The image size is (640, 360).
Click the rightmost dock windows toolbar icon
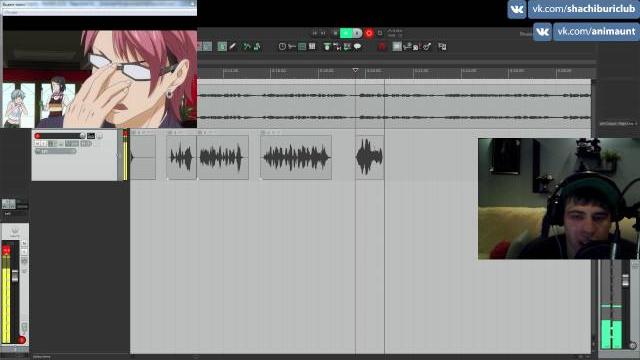pos(442,47)
